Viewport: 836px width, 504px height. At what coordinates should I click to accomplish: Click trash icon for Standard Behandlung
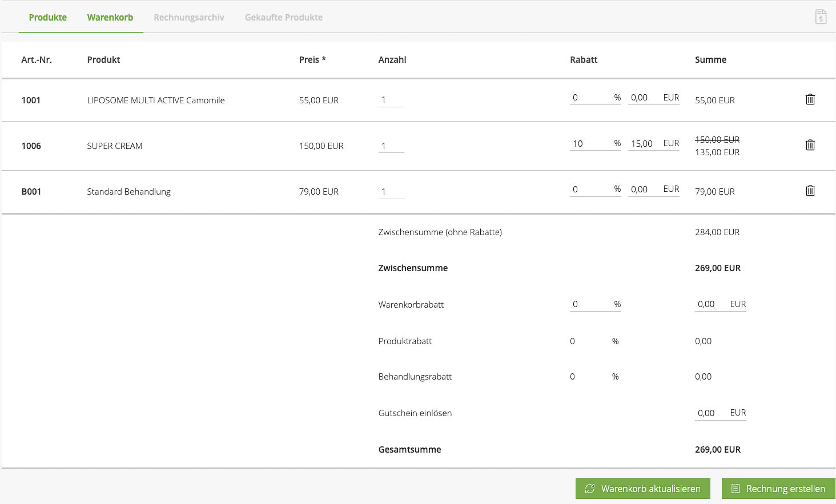pyautogui.click(x=810, y=191)
